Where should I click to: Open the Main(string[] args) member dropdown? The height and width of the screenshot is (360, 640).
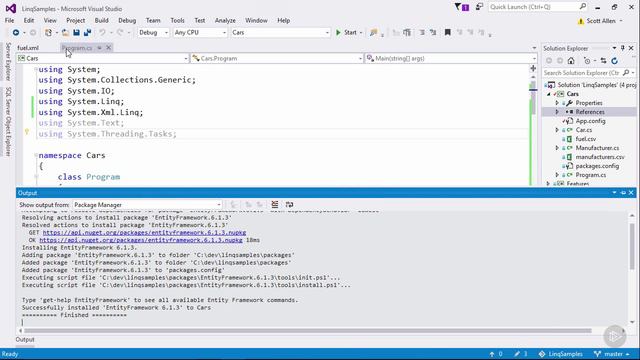[451, 58]
